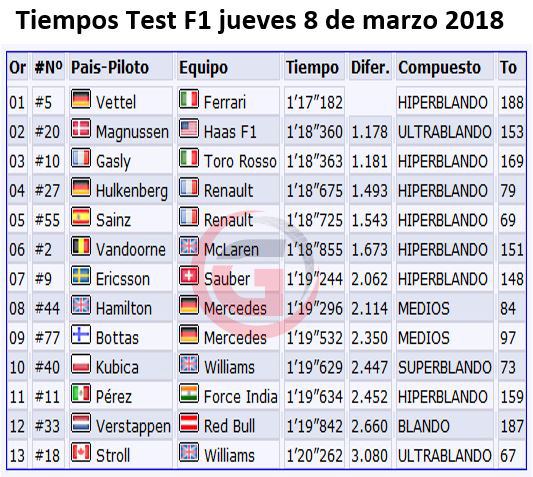Click the Danish flag beside Magnussen
533x477 pixels.
81,129
